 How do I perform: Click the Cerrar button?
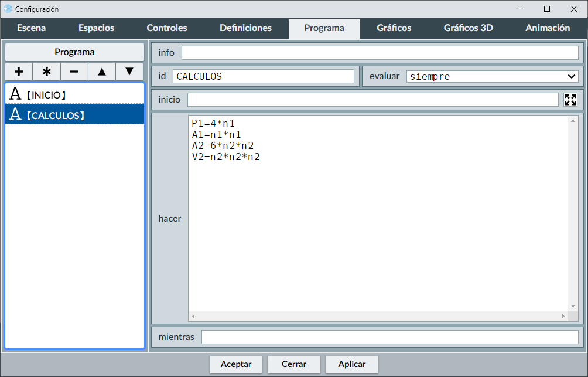[294, 364]
